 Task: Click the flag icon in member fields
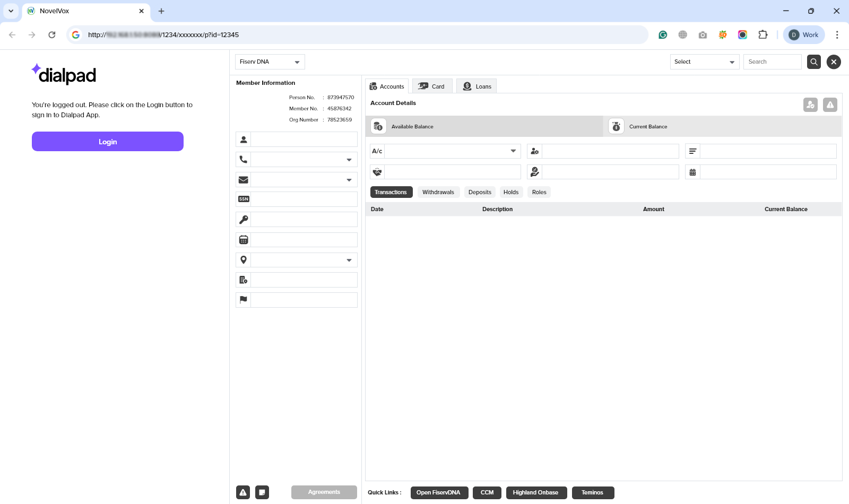coord(244,300)
